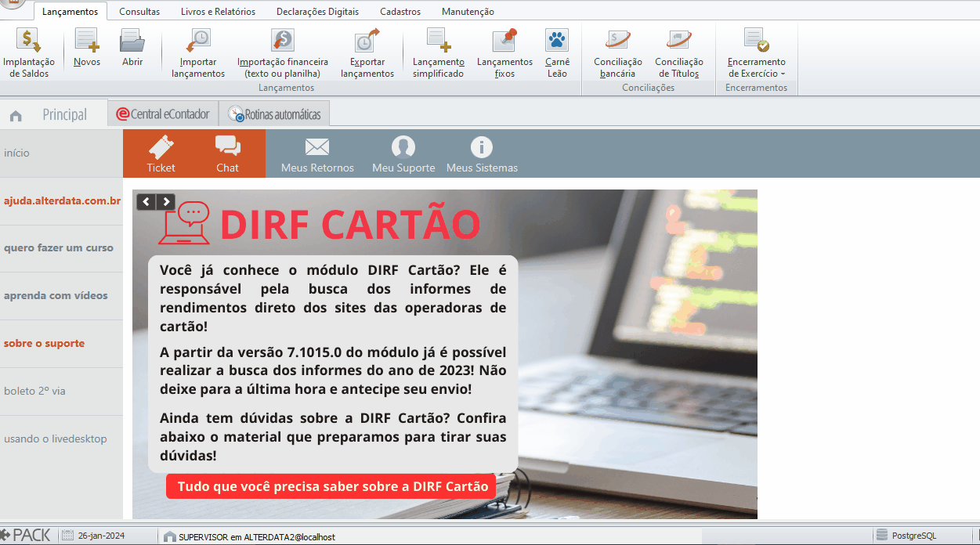Open Conciliação de Títulos
The image size is (980, 545).
pyautogui.click(x=679, y=52)
